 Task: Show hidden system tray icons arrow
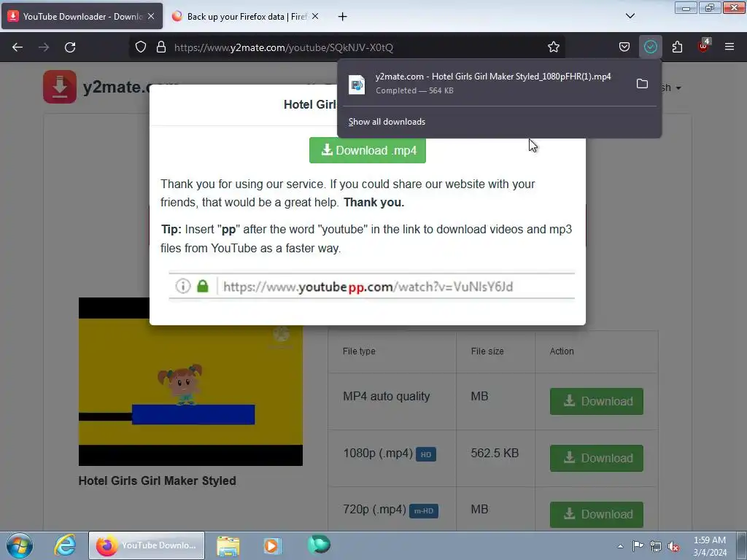tap(620, 546)
